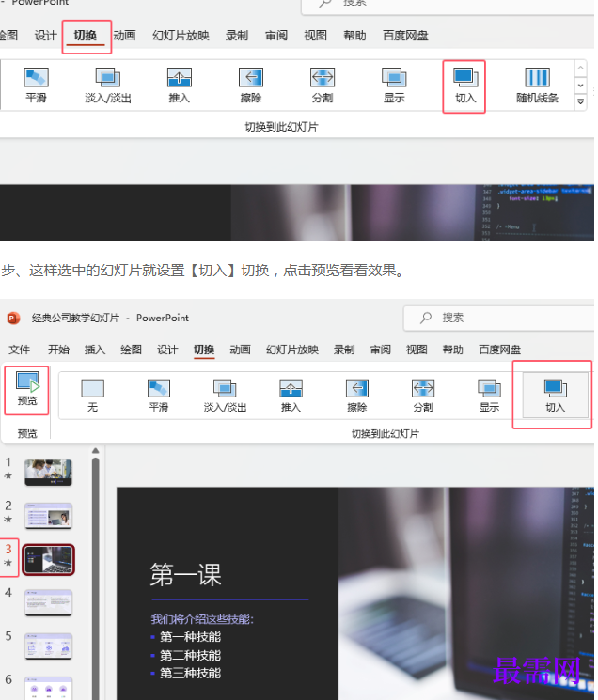598x700 pixels.
Task: Pick the 显示 transition in lower ribbon
Action: pos(489,396)
